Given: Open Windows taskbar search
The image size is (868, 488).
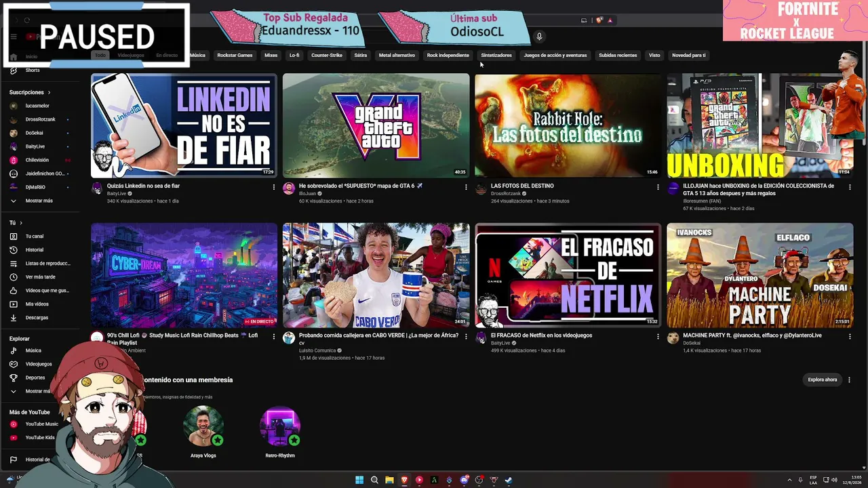Looking at the screenshot, I should coord(374,481).
